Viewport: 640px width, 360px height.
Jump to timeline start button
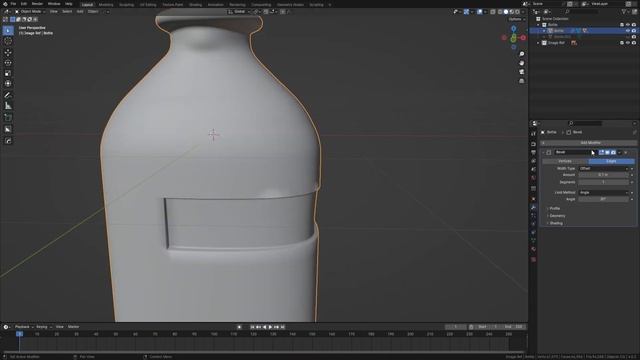point(252,327)
